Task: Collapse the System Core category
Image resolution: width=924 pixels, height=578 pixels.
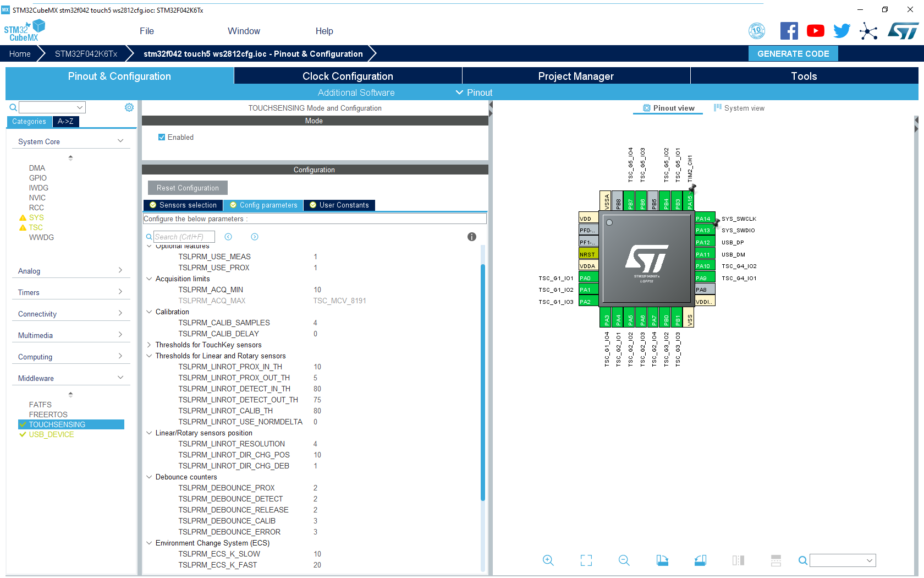Action: [x=120, y=141]
